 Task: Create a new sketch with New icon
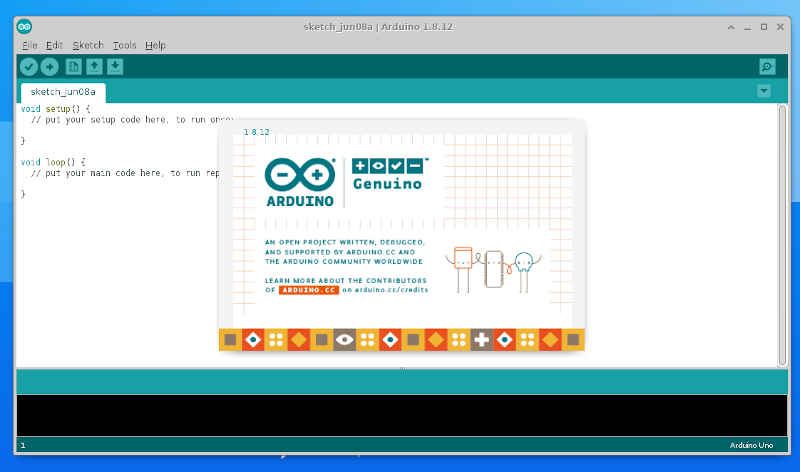click(x=73, y=67)
